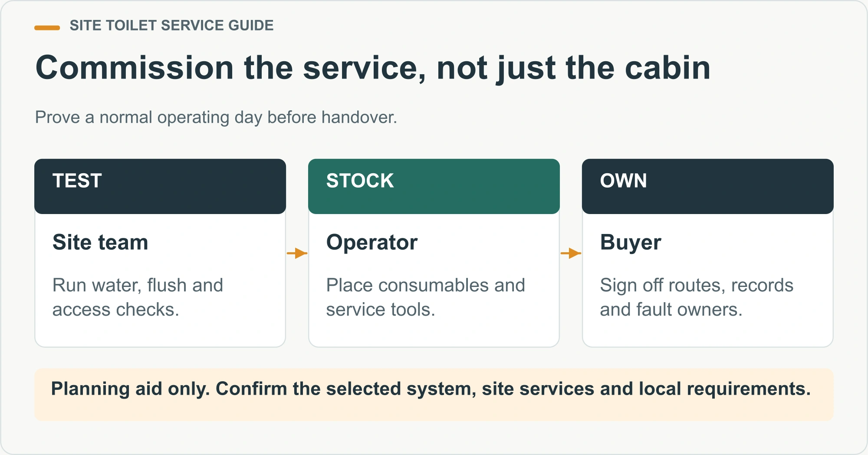Select the 'Operator' heading
The image size is (868, 455).
coord(372,243)
